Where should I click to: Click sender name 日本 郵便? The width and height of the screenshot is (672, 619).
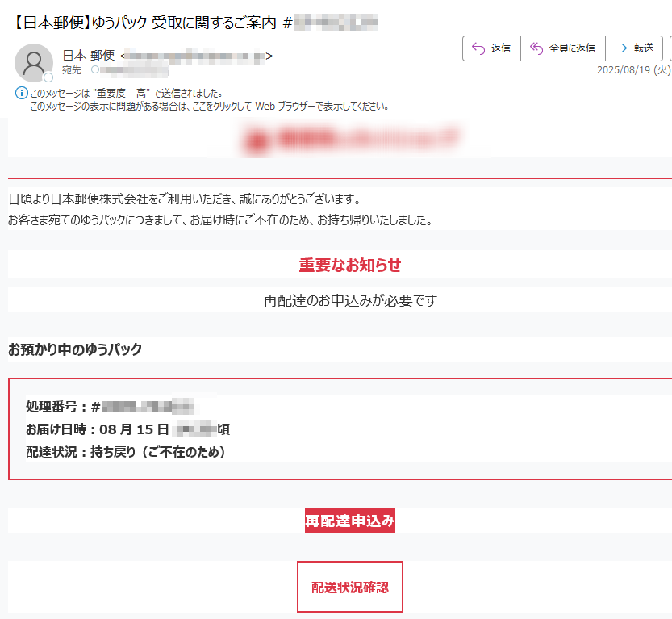tap(89, 56)
